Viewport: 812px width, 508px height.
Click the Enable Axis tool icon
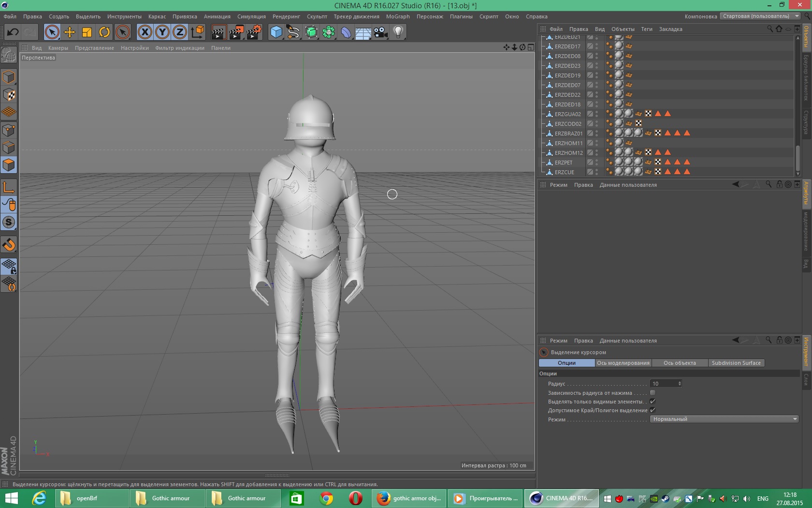(9, 187)
